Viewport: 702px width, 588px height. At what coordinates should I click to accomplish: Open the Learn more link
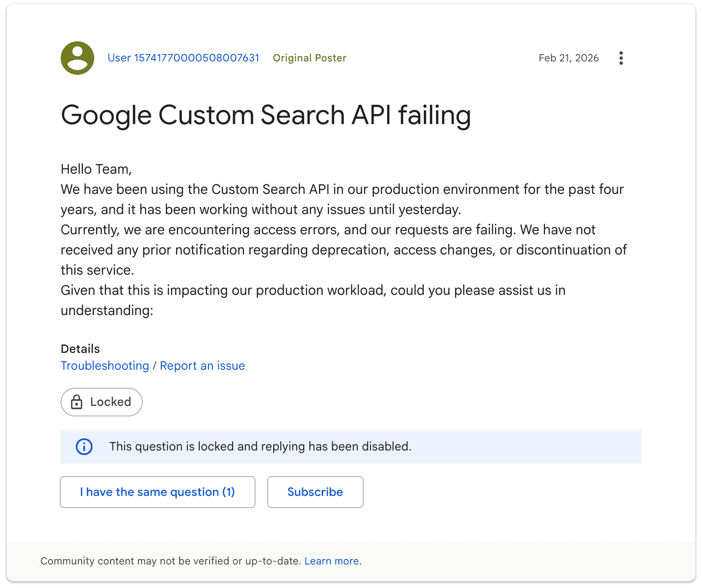click(x=332, y=561)
